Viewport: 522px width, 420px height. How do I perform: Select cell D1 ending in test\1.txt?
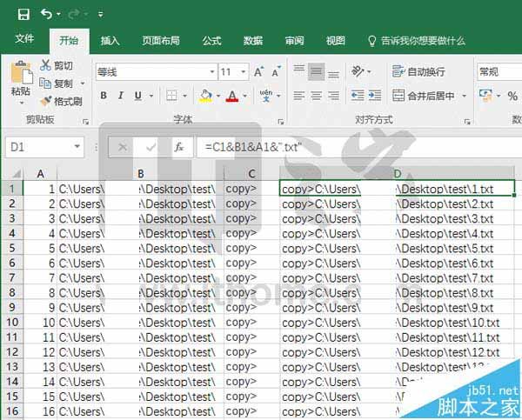click(398, 189)
